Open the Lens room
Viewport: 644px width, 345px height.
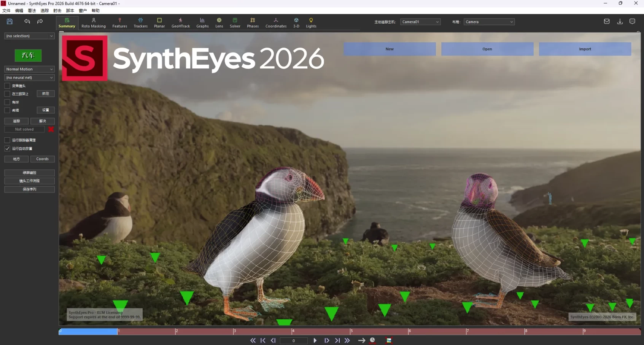click(219, 23)
